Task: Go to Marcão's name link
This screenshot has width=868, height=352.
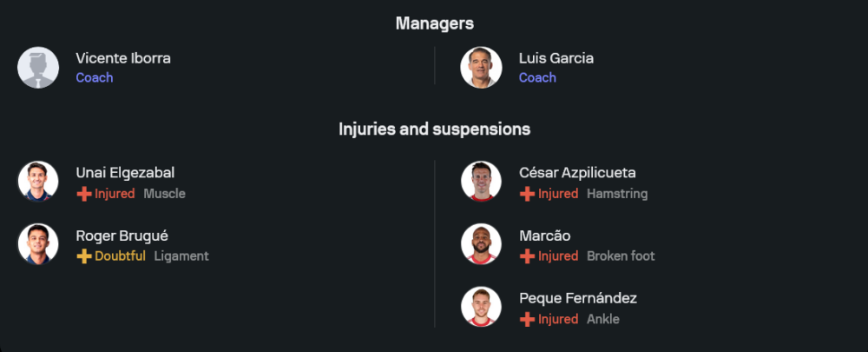Action: pos(544,236)
